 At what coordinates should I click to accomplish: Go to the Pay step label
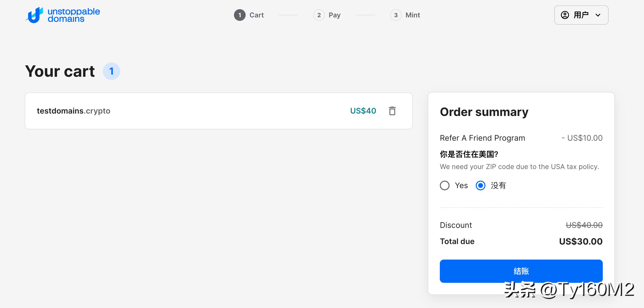(335, 15)
